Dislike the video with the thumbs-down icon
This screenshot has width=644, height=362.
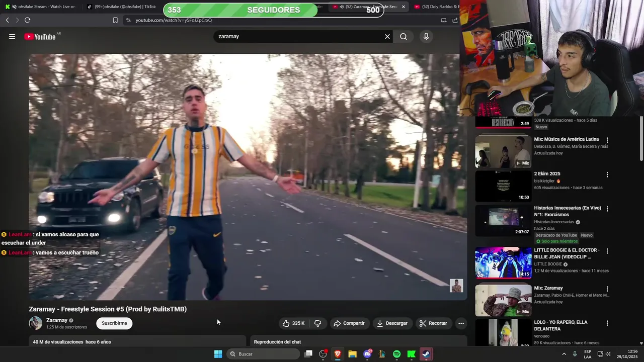click(x=317, y=323)
